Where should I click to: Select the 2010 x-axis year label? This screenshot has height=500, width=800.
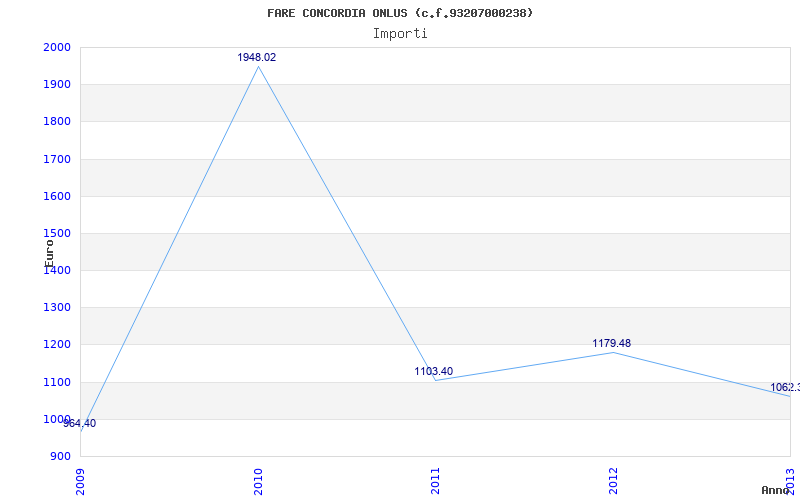(x=258, y=482)
